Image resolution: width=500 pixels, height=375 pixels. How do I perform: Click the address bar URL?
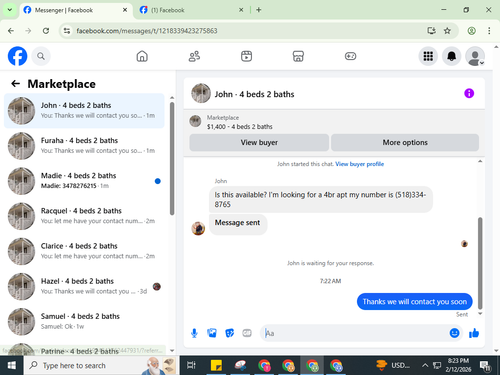[147, 31]
